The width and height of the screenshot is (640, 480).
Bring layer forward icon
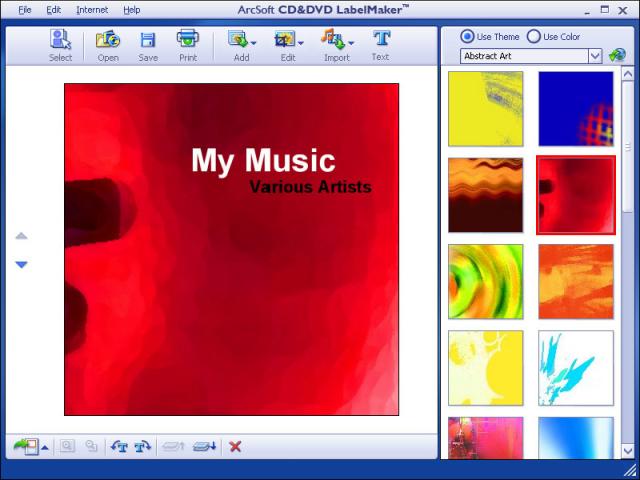click(x=173, y=447)
